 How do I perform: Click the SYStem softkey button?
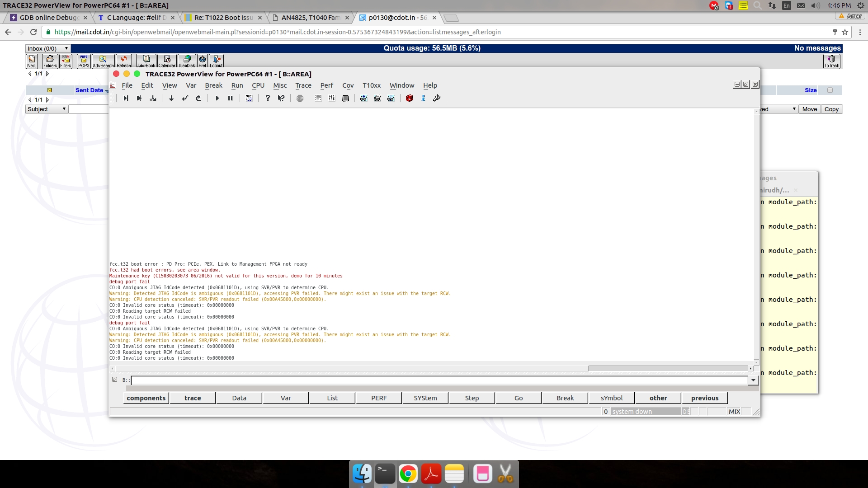tap(425, 398)
